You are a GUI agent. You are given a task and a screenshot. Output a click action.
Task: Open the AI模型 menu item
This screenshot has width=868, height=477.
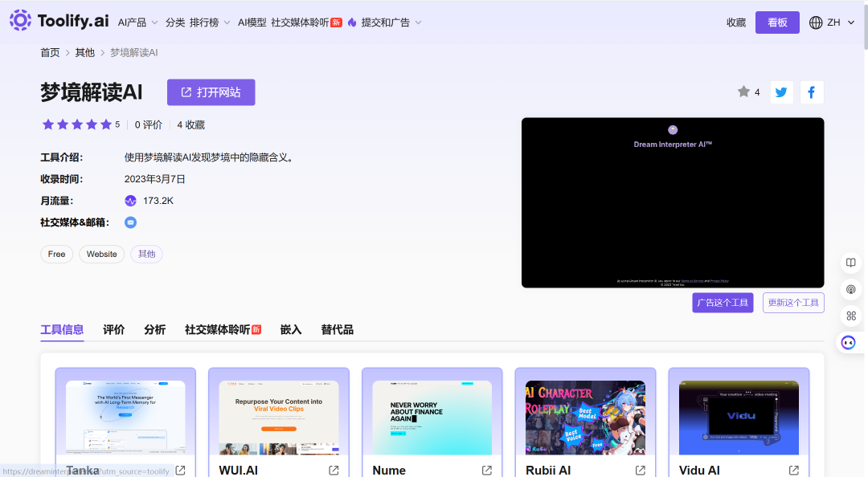point(252,22)
